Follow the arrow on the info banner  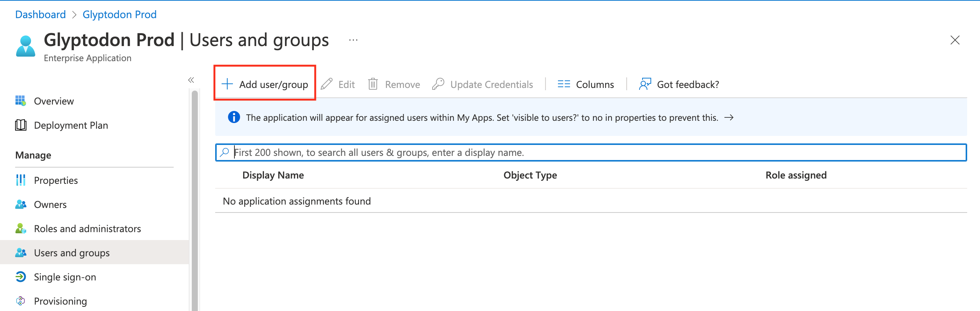click(x=729, y=117)
